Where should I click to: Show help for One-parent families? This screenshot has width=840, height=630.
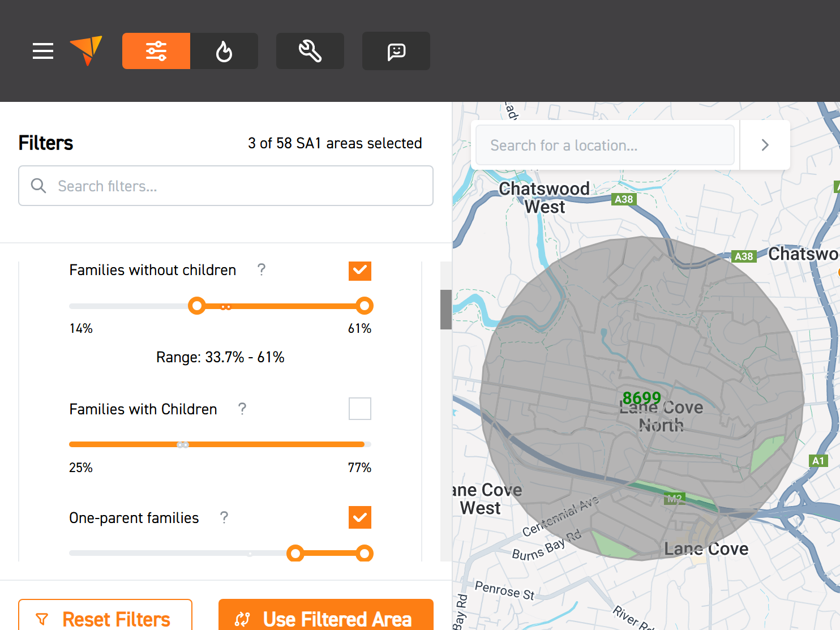pyautogui.click(x=224, y=518)
